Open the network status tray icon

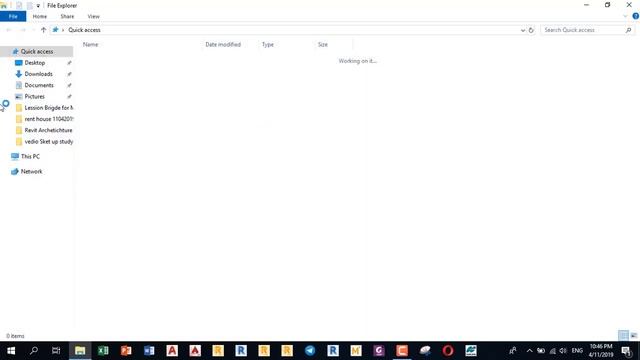point(553,351)
